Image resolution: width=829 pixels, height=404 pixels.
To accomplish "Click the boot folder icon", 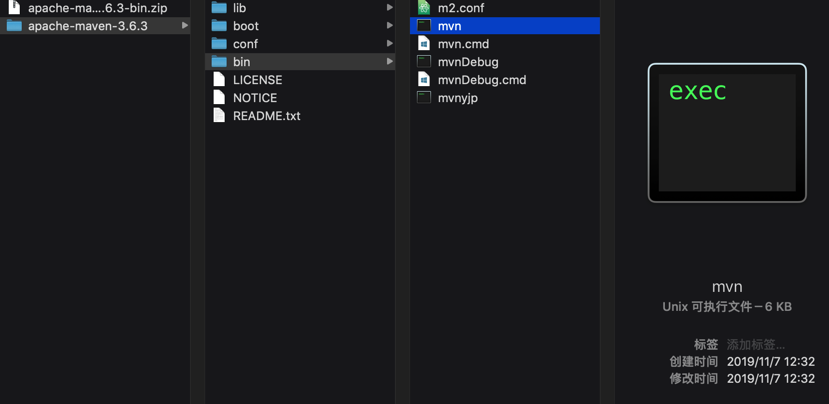I will click(219, 26).
